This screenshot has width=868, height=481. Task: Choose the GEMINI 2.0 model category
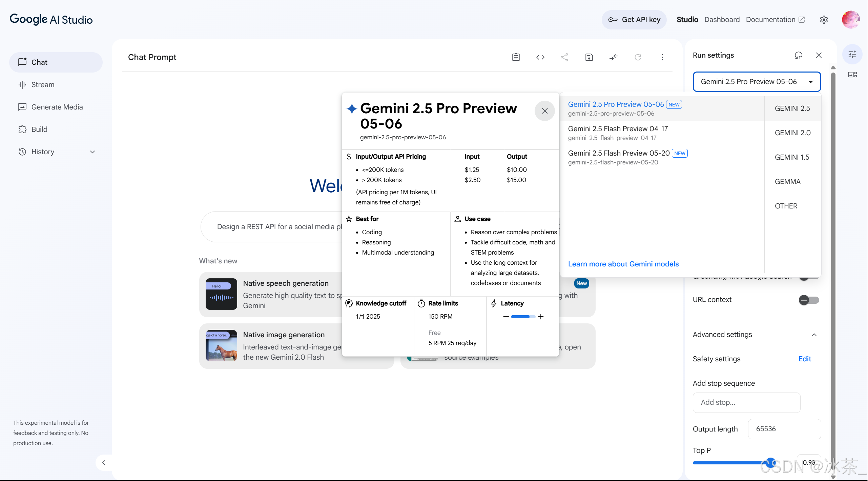click(792, 133)
